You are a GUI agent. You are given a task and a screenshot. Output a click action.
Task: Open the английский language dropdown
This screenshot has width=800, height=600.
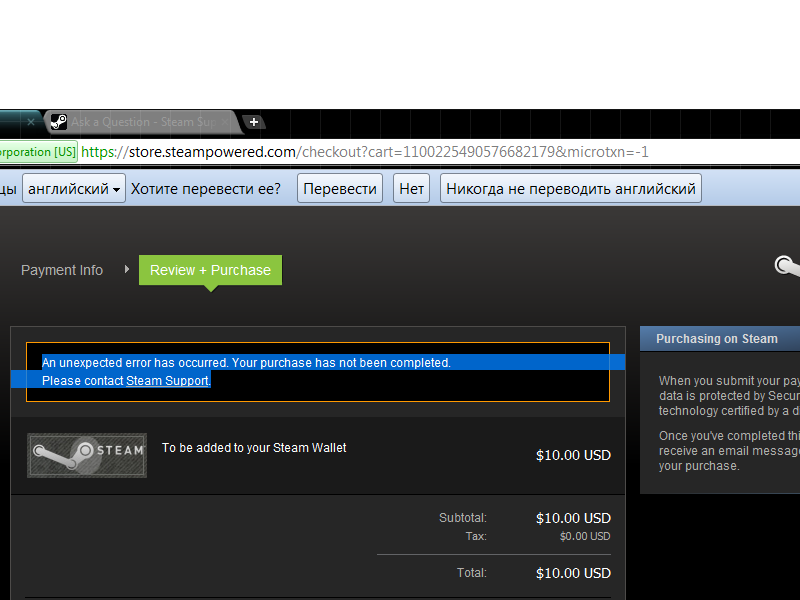coord(74,189)
